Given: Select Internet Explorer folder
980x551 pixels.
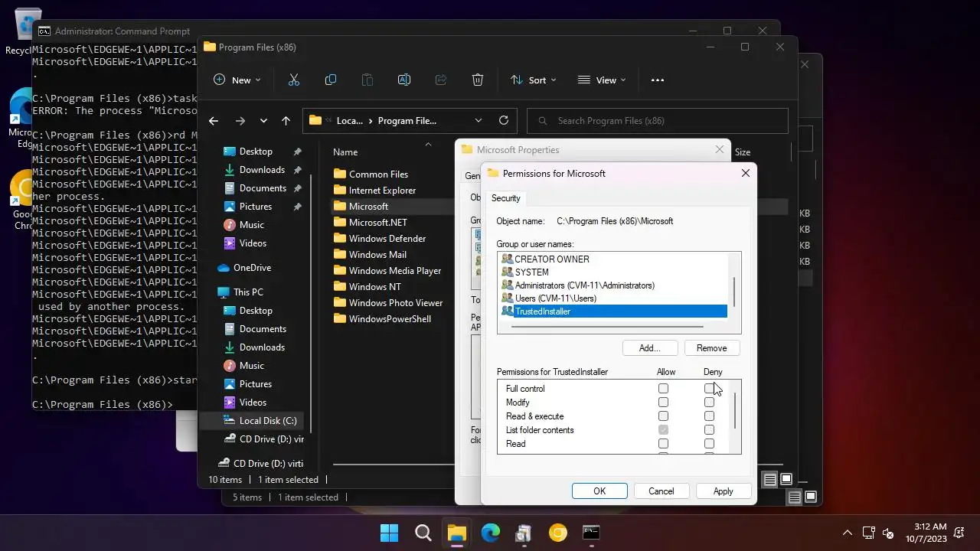Looking at the screenshot, I should [x=382, y=190].
